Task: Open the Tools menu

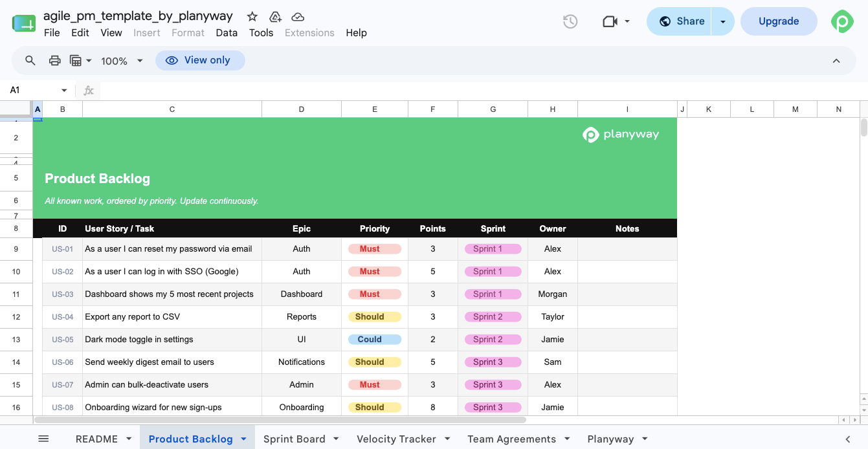Action: [262, 32]
